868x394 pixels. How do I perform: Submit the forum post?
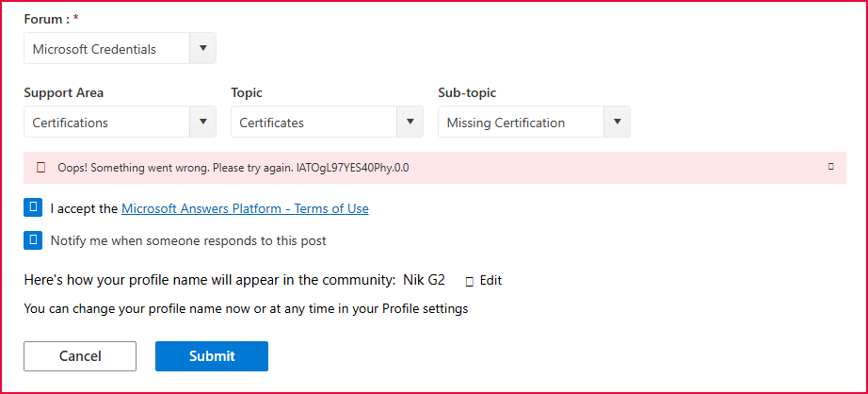pyautogui.click(x=212, y=355)
